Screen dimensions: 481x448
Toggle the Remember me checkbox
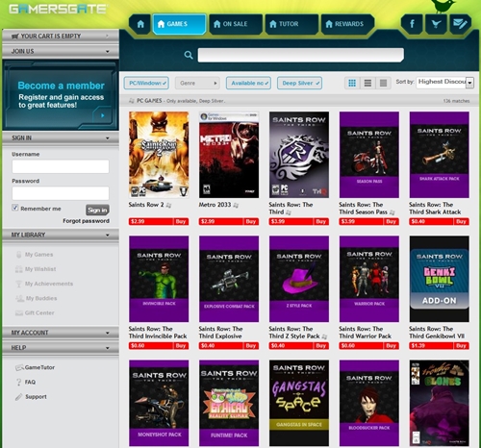click(15, 208)
